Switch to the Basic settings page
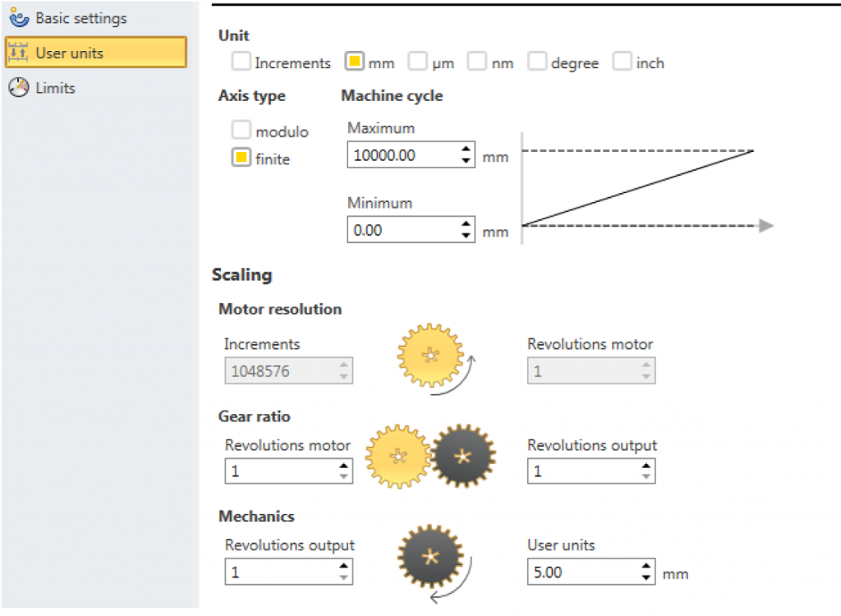841x616 pixels. coord(80,17)
